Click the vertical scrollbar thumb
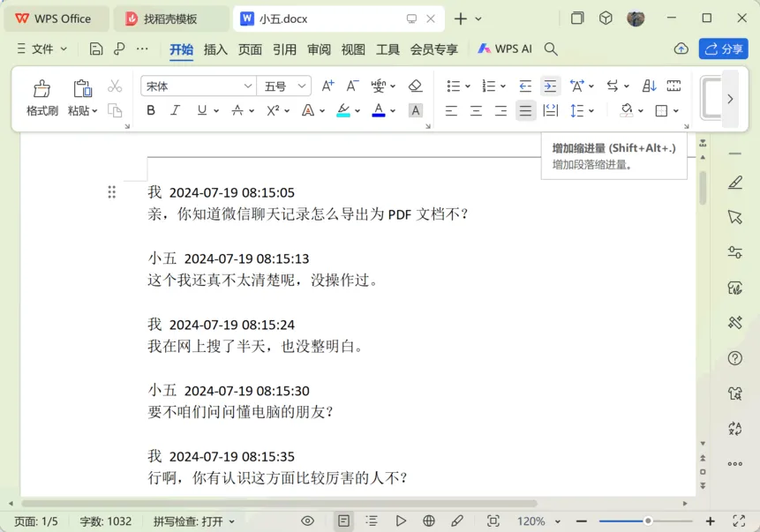Image resolution: width=760 pixels, height=532 pixels. pyautogui.click(x=703, y=188)
